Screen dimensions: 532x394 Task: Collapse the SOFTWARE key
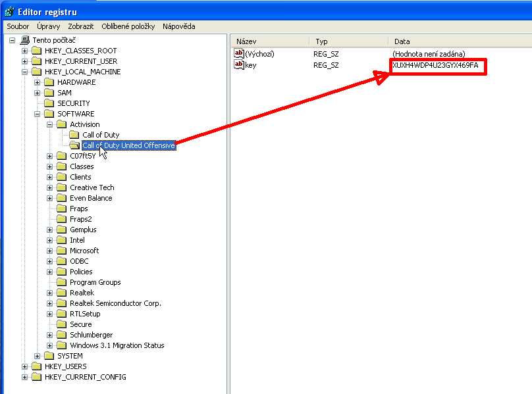coord(38,114)
